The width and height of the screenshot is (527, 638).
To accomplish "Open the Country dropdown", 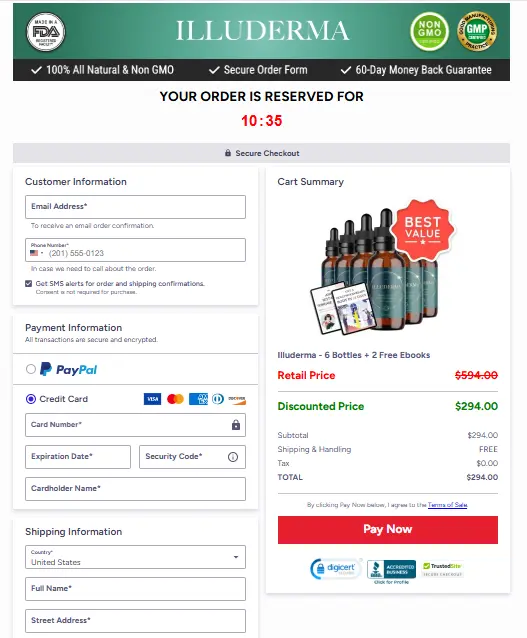I will pyautogui.click(x=136, y=557).
